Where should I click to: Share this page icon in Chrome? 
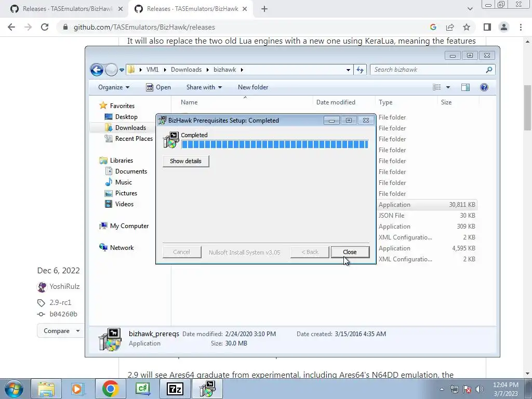point(450,27)
